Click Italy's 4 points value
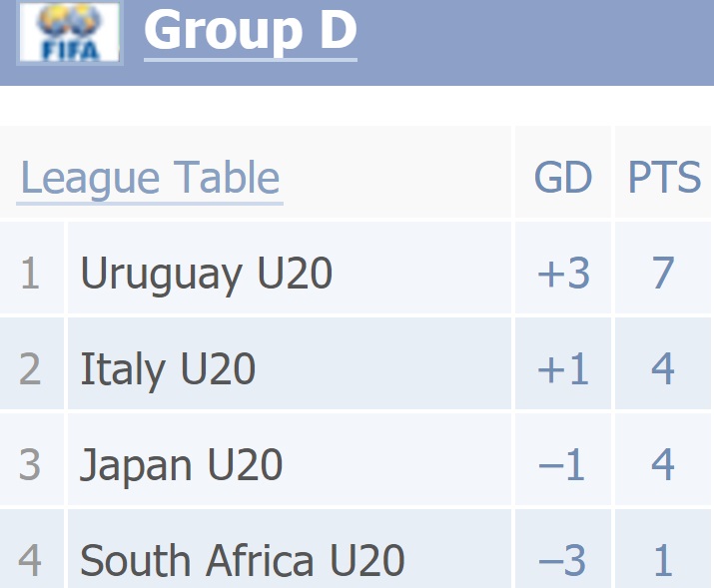The width and height of the screenshot is (714, 588). (662, 368)
